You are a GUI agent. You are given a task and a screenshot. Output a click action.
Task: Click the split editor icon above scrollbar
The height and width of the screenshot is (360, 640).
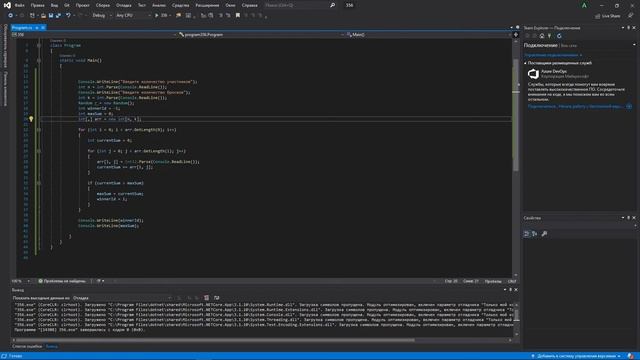pos(516,35)
